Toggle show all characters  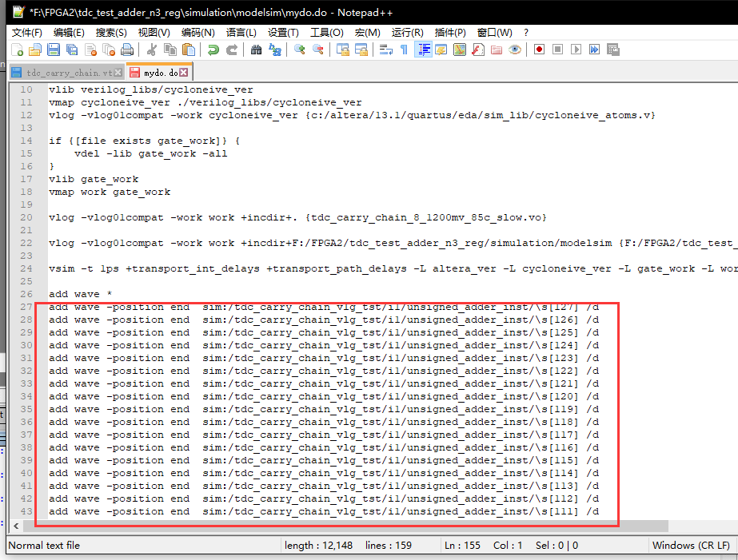point(403,50)
